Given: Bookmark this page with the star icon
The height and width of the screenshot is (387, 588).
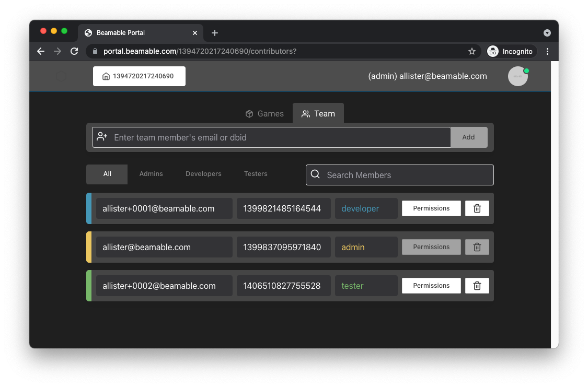Looking at the screenshot, I should [x=472, y=51].
